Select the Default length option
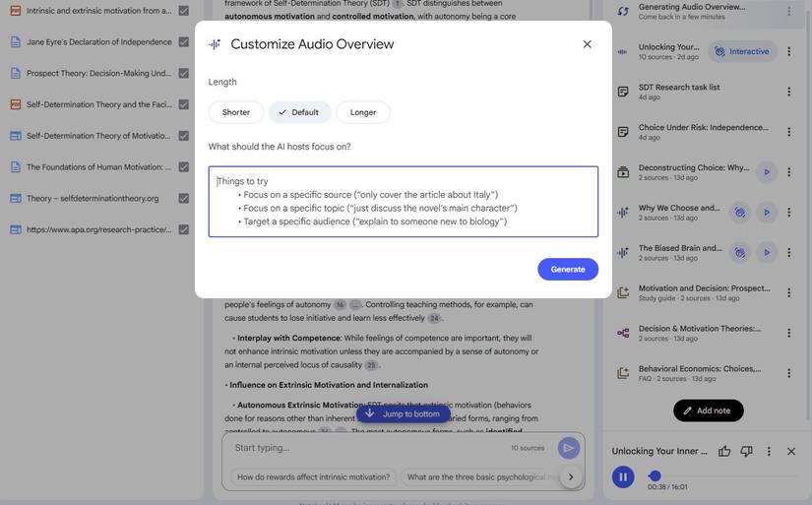 tap(299, 112)
